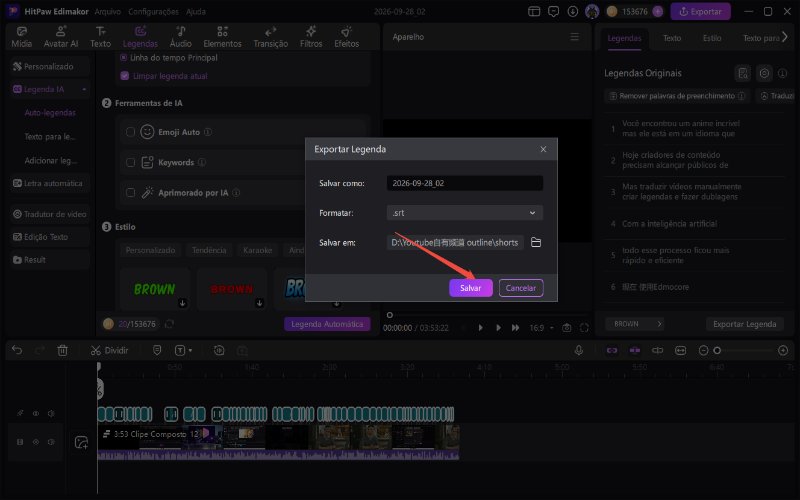Image resolution: width=800 pixels, height=500 pixels.
Task: Open subtitle settings gear in Legendas Originais
Action: [764, 73]
